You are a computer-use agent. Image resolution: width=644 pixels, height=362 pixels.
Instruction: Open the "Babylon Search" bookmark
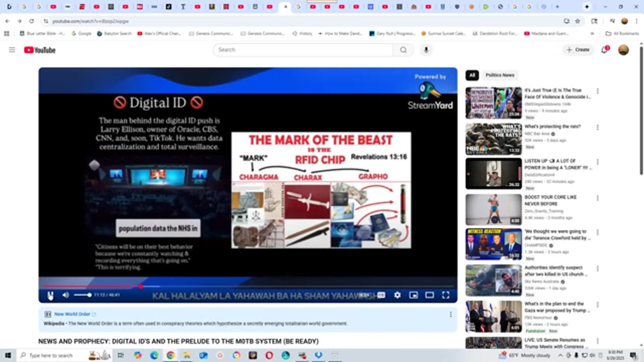pos(114,34)
